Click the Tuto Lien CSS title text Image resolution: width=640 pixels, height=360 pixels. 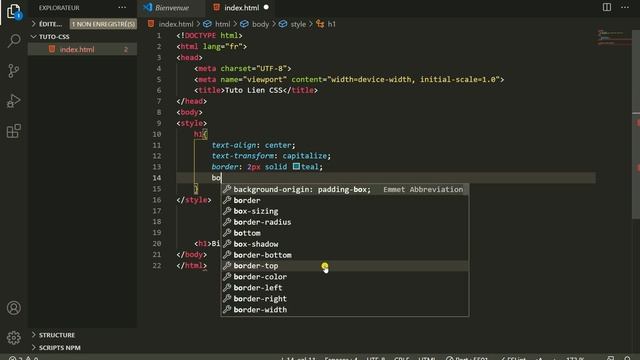pos(253,90)
